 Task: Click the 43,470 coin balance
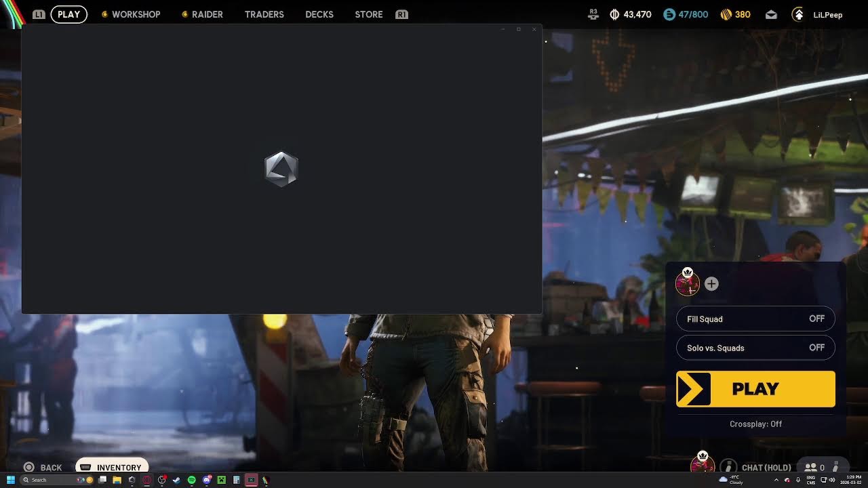[637, 14]
